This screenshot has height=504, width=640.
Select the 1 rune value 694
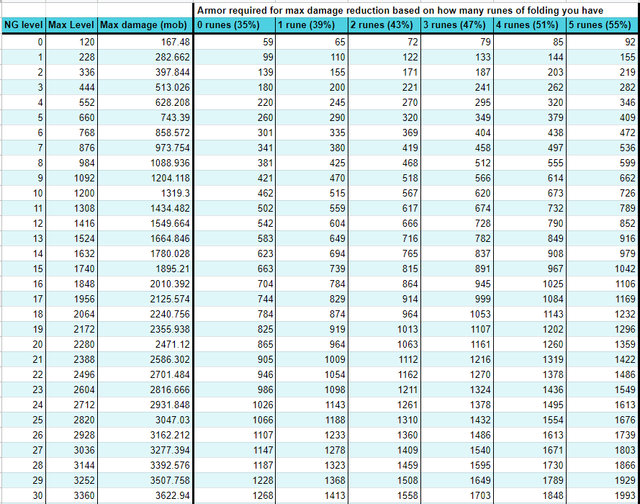[312, 253]
